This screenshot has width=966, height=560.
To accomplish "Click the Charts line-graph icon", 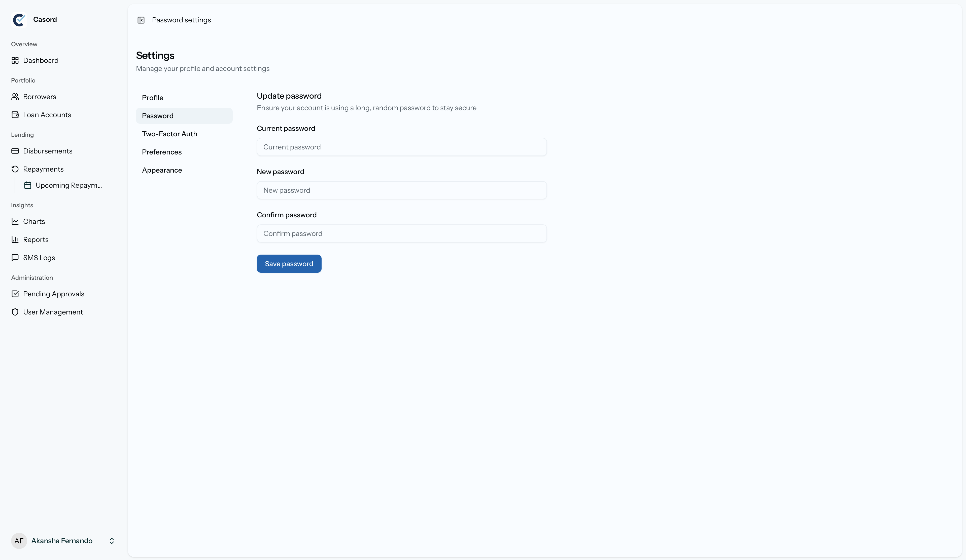I will click(15, 221).
